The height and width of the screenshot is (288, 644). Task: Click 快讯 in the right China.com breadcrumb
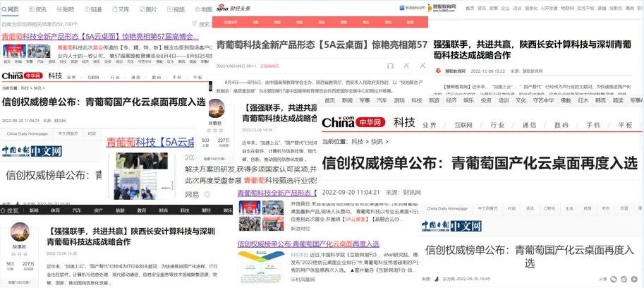click(377, 142)
